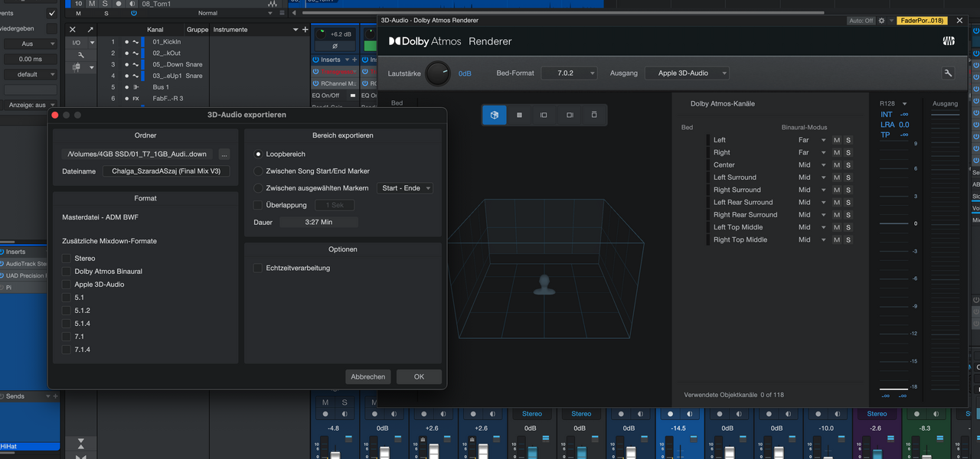Solo the Right Top Middle channel

click(x=848, y=239)
